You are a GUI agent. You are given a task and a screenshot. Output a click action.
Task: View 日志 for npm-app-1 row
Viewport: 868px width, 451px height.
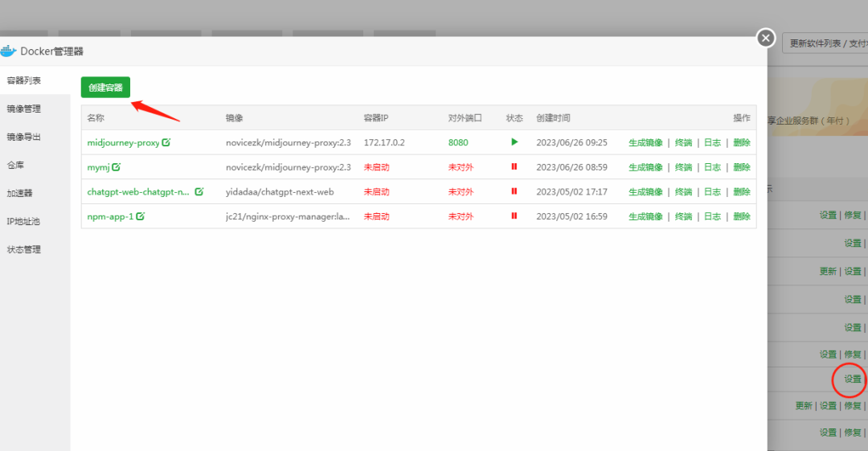point(712,216)
